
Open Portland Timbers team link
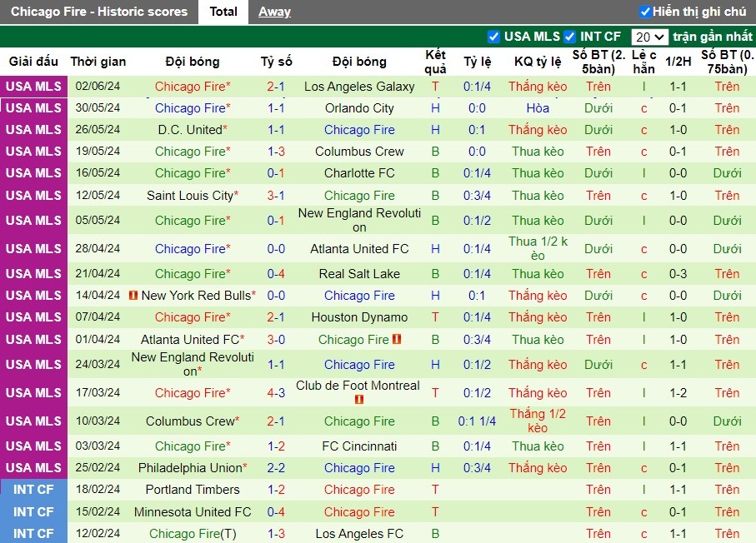point(193,490)
